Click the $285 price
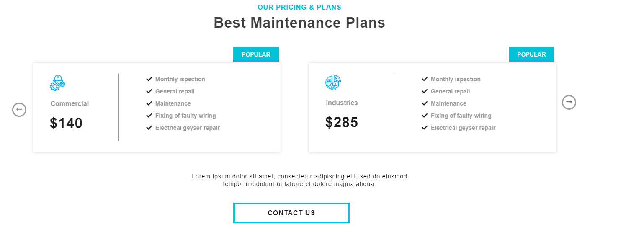644x227 pixels. 342,122
